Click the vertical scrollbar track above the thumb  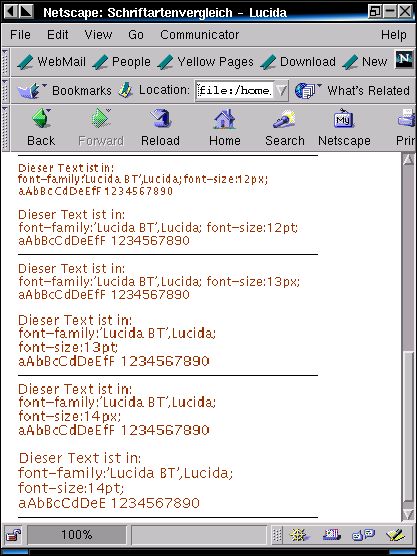click(409, 257)
